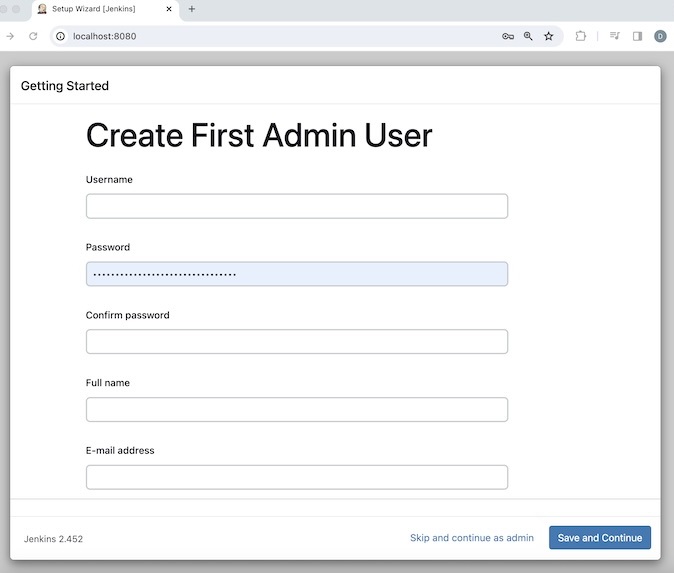This screenshot has height=573, width=674.
Task: Open the media controls icon in toolbar
Action: pos(615,36)
